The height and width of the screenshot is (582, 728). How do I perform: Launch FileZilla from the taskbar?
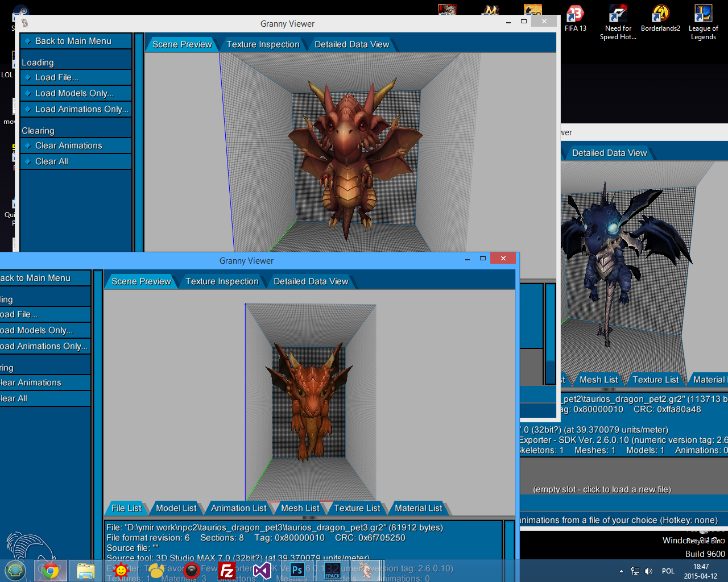[227, 571]
